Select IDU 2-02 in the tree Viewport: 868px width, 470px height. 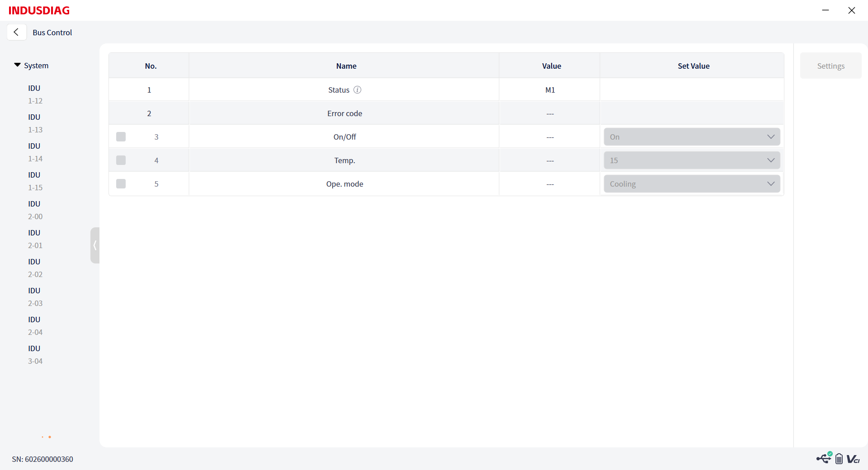(x=35, y=268)
